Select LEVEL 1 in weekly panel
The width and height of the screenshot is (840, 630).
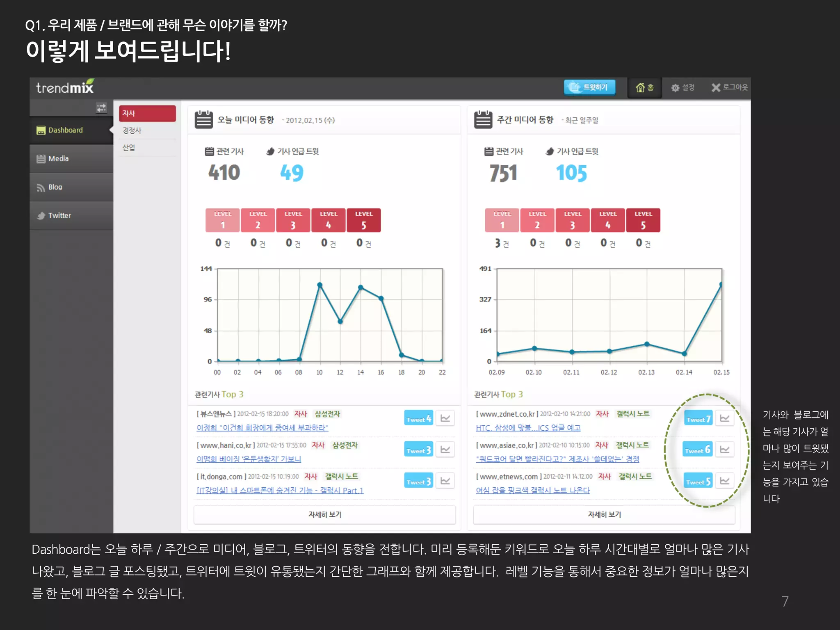[x=502, y=220]
